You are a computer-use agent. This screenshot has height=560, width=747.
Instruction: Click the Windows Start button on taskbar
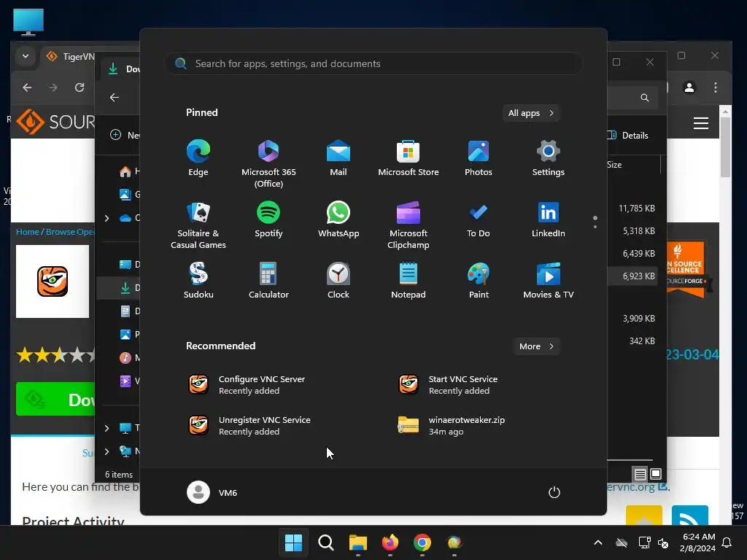[293, 542]
